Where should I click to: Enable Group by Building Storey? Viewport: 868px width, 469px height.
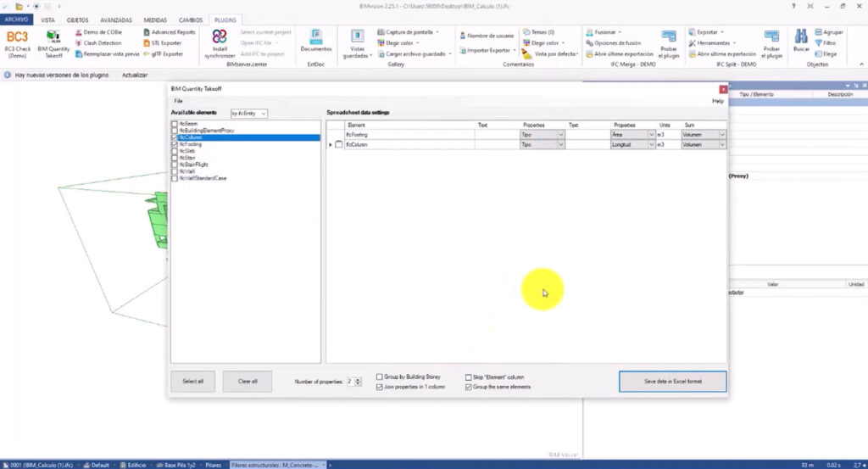(380, 377)
